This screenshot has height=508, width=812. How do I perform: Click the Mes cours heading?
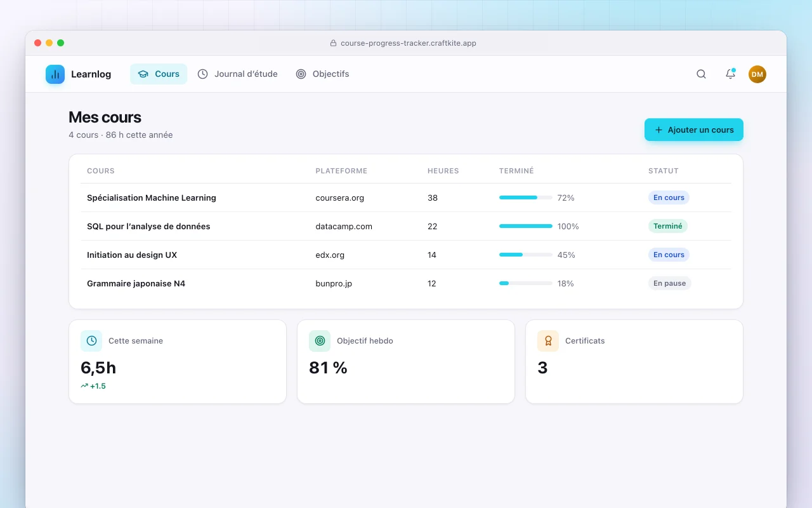click(x=105, y=117)
